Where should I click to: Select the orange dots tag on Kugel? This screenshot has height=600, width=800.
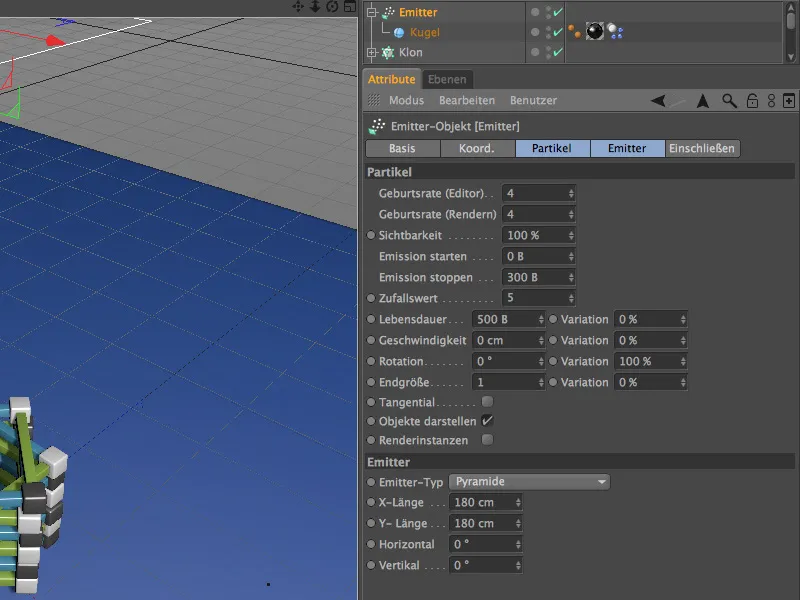[574, 32]
